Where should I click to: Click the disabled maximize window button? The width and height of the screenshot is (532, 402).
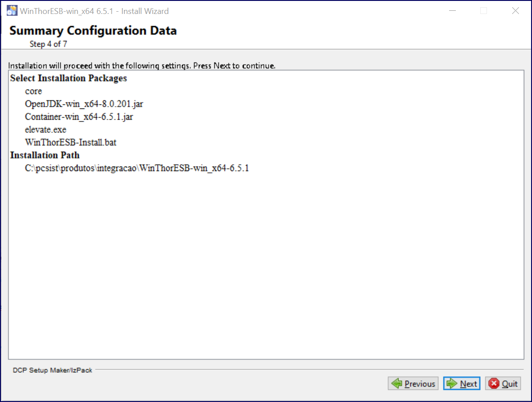tap(483, 11)
